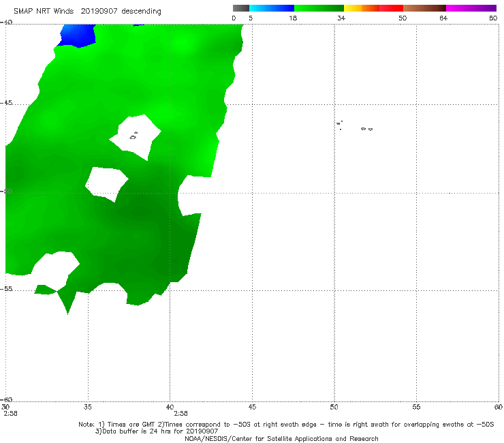Click the brown segment of the color bar
The width and height of the screenshot is (504, 443).
pos(424,8)
